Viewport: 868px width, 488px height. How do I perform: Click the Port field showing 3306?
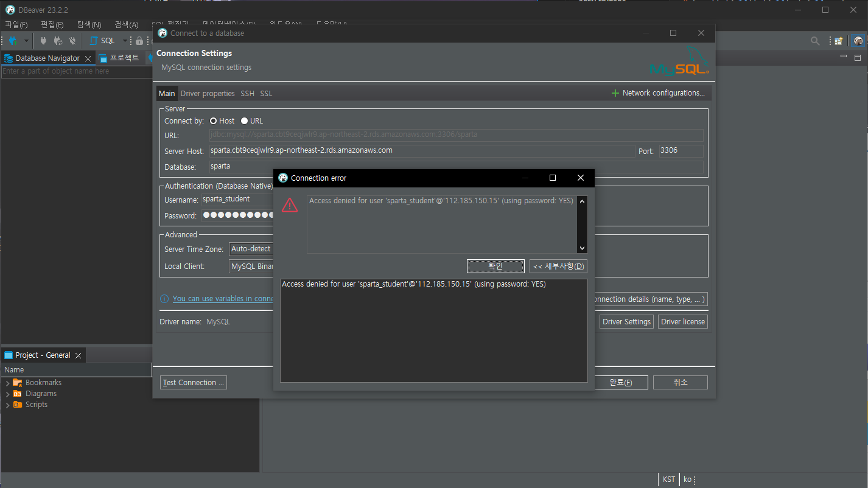pos(681,151)
